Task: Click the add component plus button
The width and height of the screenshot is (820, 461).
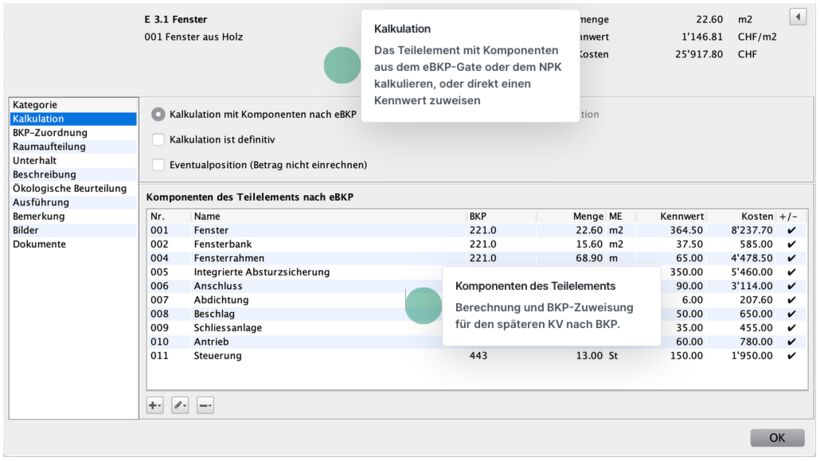Action: pyautogui.click(x=155, y=405)
